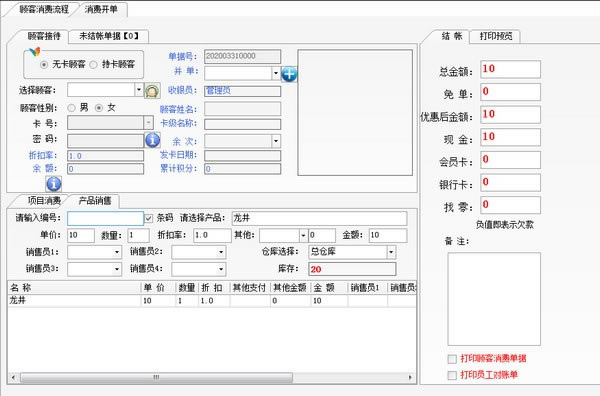The image size is (600, 396).
Task: Open the 仓库选择 dropdown arrow
Action: click(x=391, y=252)
